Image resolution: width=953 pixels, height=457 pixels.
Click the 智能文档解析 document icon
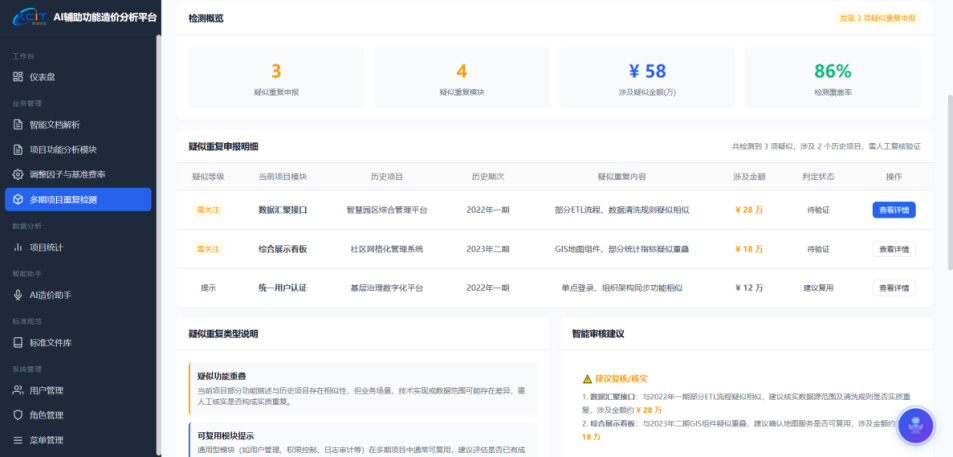(18, 125)
